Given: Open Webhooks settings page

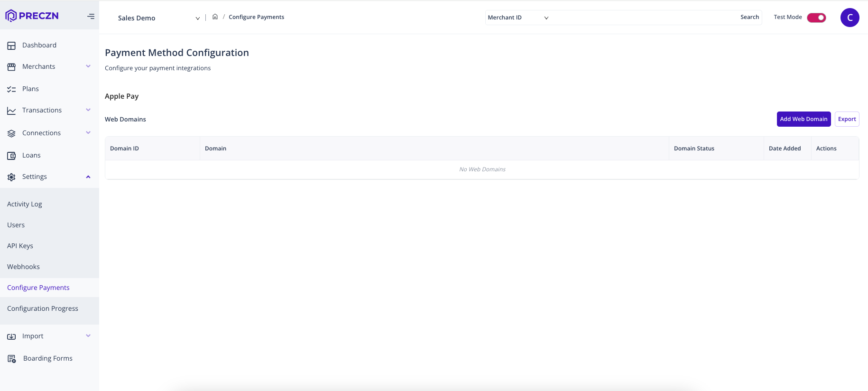Looking at the screenshot, I should 23,267.
